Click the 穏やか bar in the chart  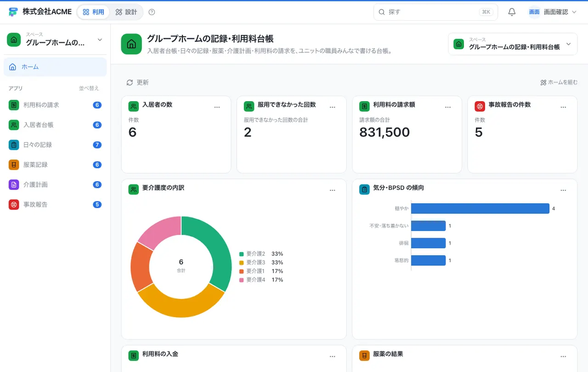(x=480, y=208)
